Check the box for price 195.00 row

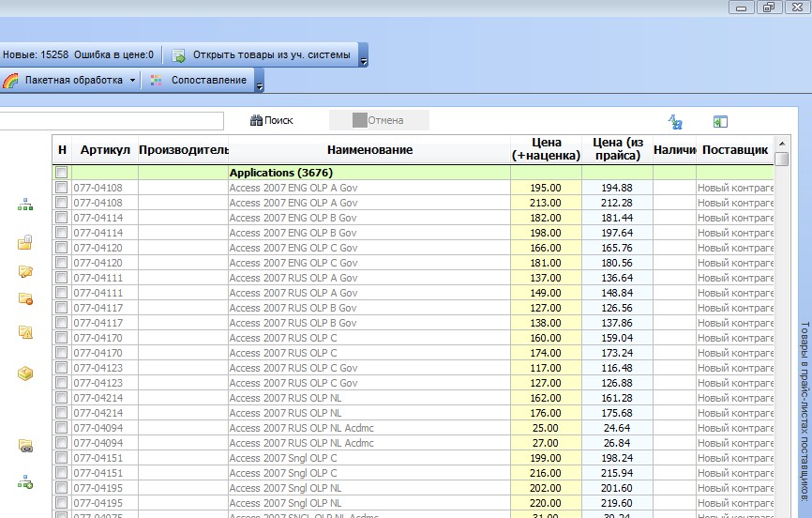point(62,187)
